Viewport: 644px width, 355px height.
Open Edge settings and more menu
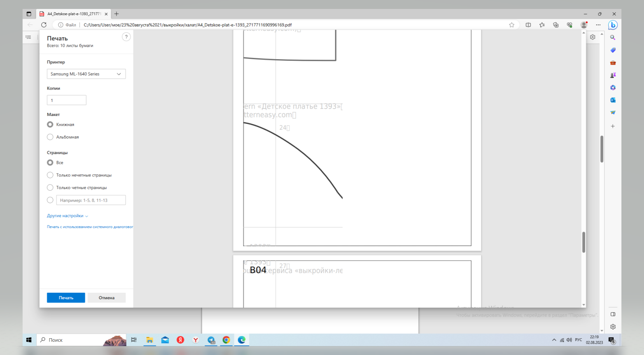[x=598, y=25]
